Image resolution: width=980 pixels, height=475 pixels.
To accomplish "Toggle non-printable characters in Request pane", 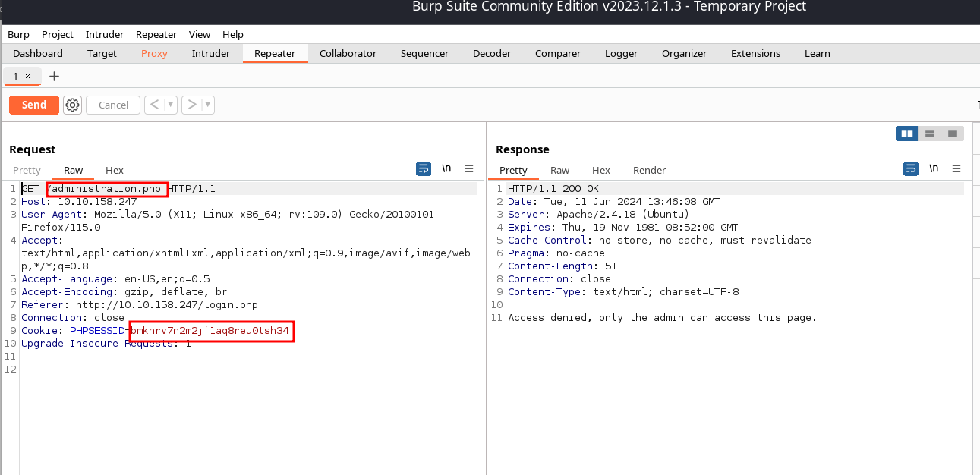I will click(447, 168).
